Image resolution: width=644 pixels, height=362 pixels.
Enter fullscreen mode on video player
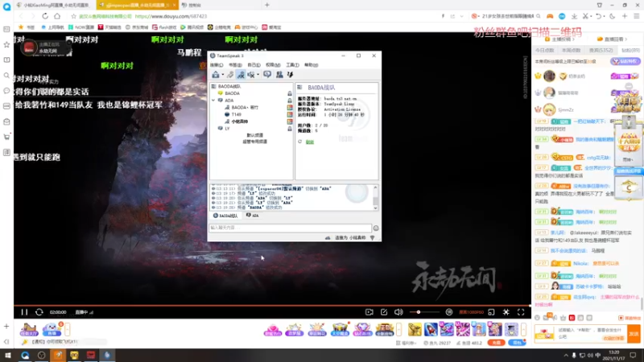521,312
